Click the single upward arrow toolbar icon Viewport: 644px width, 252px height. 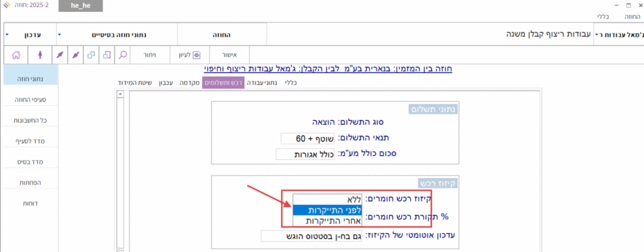coord(41,55)
